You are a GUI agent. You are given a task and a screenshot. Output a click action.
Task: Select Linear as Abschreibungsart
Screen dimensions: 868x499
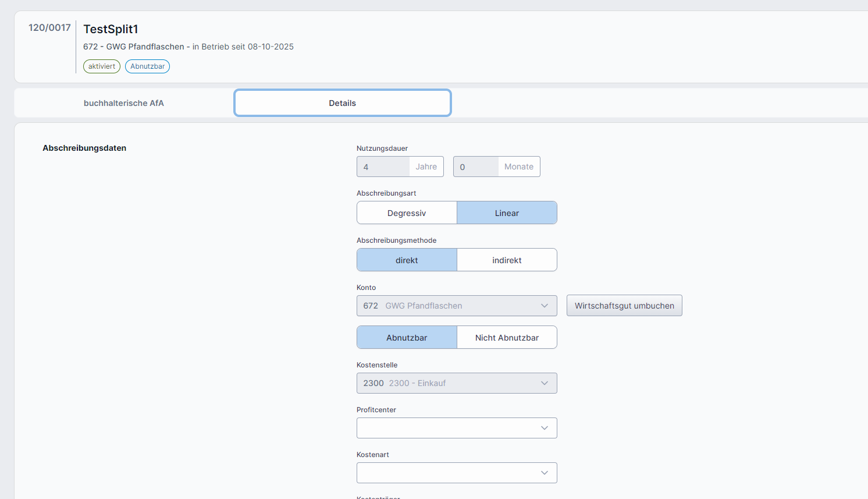click(507, 213)
